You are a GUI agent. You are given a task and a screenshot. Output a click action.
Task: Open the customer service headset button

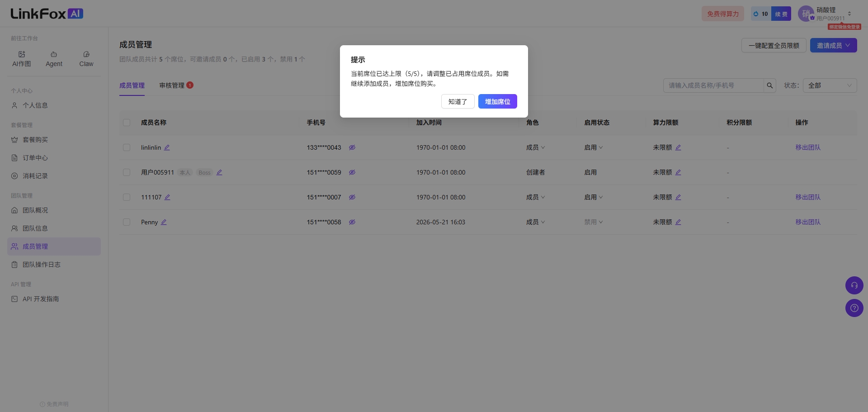click(x=854, y=285)
